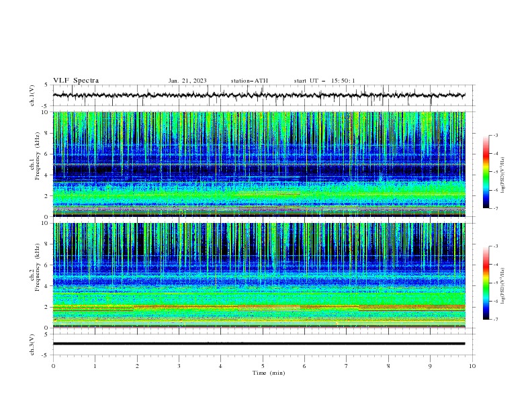Click the '-3' label on upper colorbar
Screen dimensions: 532x411
[496, 135]
